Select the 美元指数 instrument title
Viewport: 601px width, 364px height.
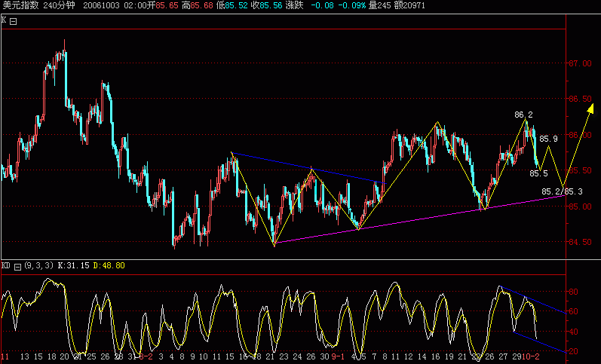click(x=20, y=5)
